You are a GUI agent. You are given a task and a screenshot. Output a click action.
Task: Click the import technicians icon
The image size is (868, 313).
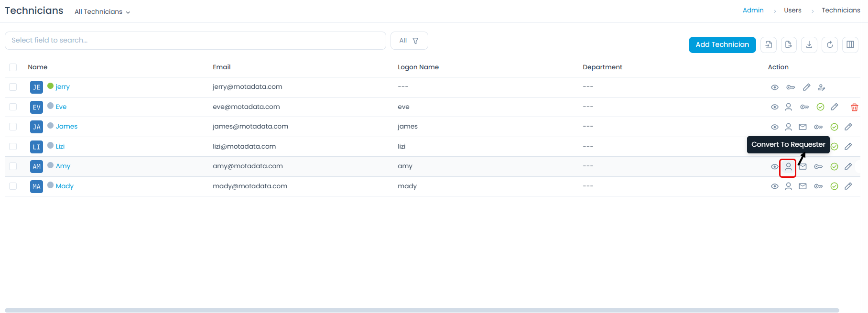point(769,44)
